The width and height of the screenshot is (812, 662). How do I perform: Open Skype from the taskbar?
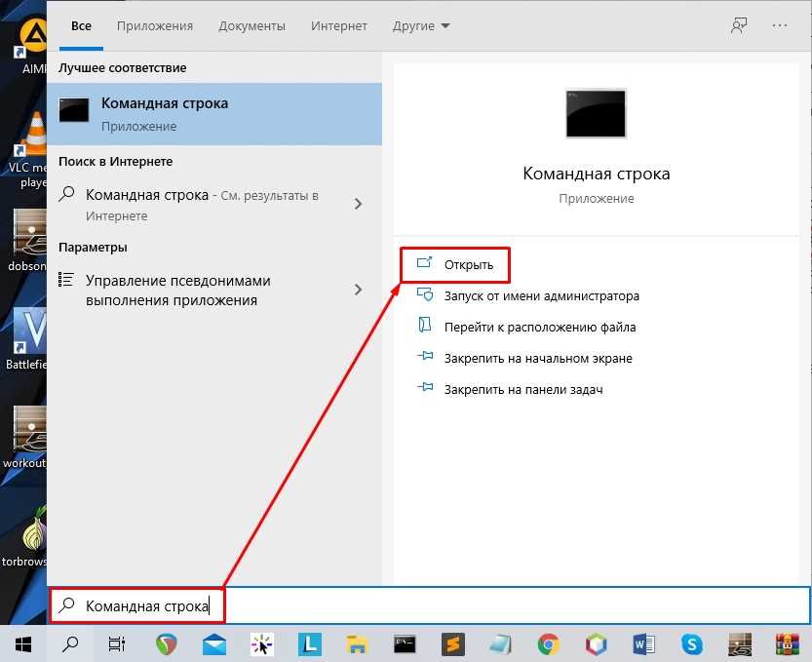click(x=692, y=643)
